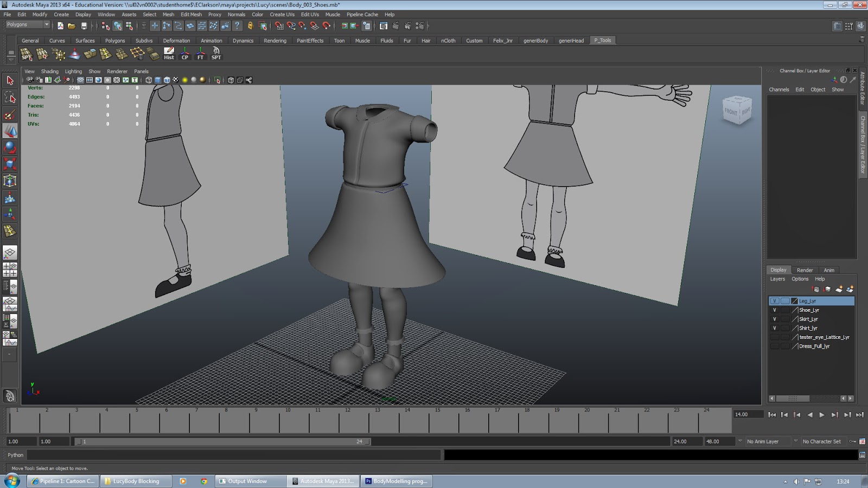Open the Polygons menu set dropdown
This screenshot has height=488, width=868.
point(28,25)
